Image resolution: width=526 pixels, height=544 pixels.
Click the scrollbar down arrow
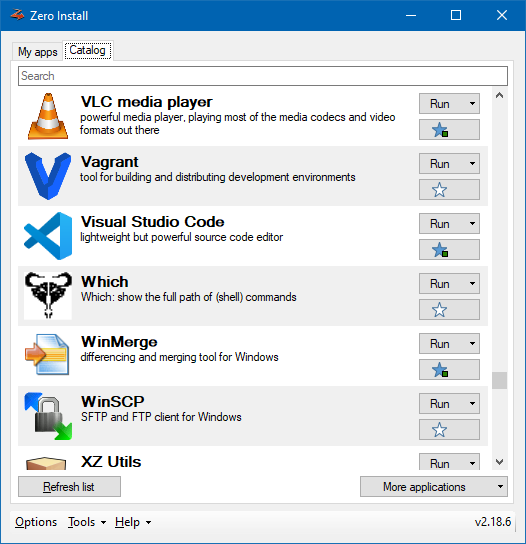(x=499, y=462)
